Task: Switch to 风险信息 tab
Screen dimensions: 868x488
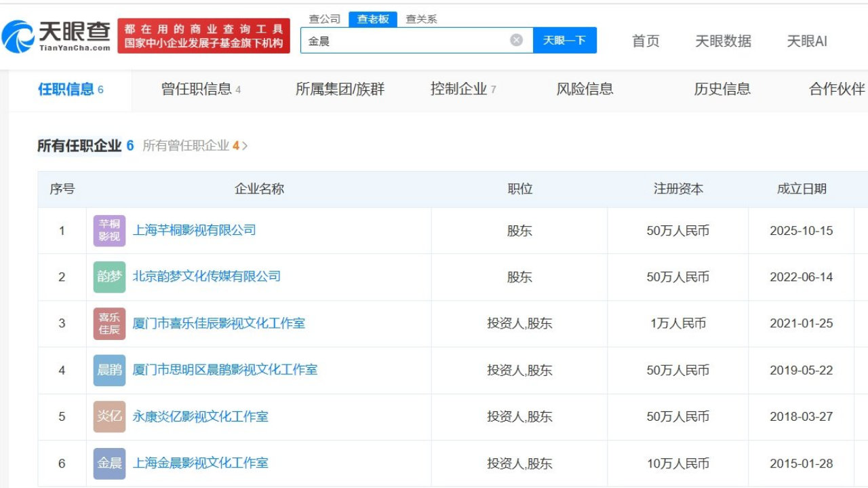Action: pos(585,89)
